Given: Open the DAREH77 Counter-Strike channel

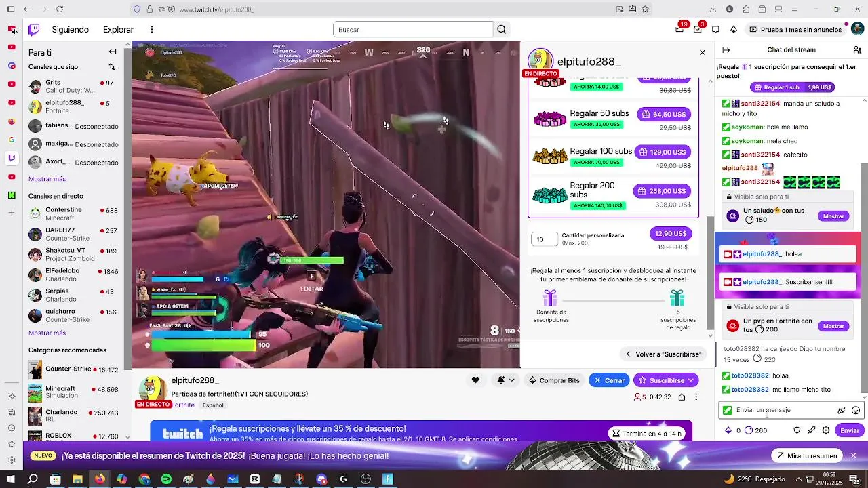Looking at the screenshot, I should point(73,234).
